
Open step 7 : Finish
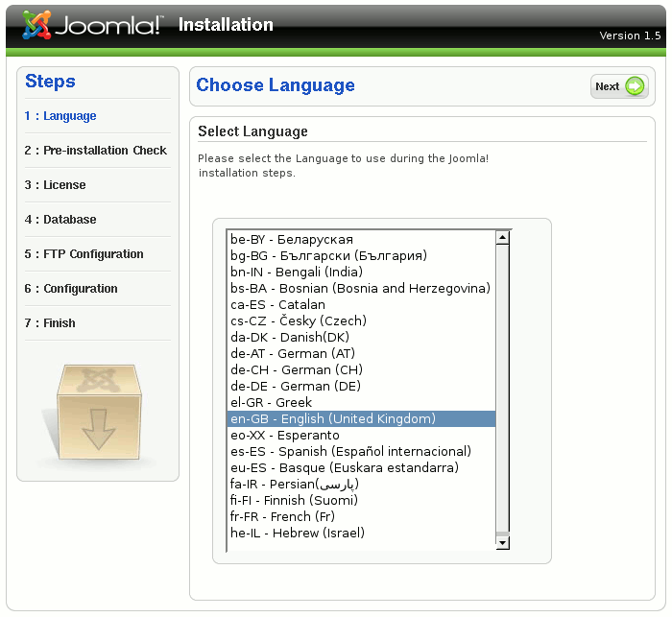[x=50, y=323]
